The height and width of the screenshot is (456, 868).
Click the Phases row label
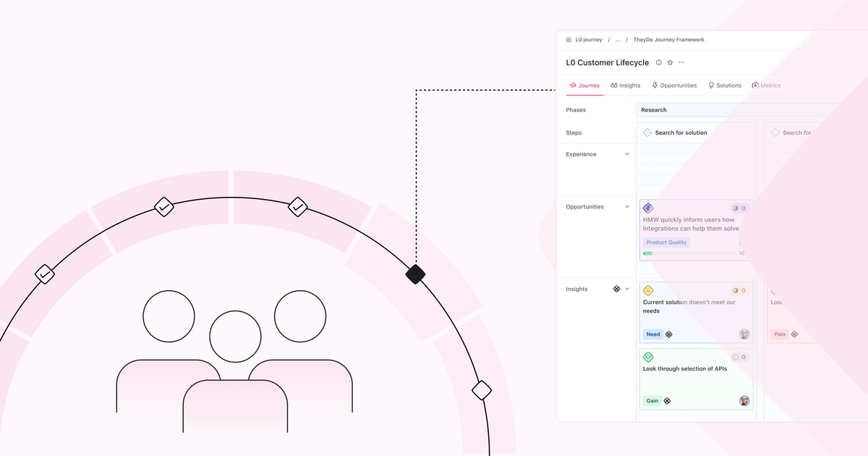coord(576,110)
